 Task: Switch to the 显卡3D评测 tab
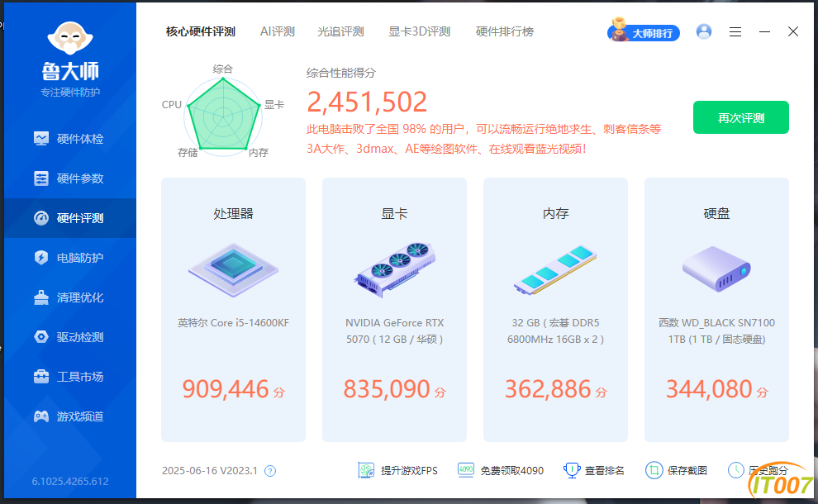tap(420, 32)
